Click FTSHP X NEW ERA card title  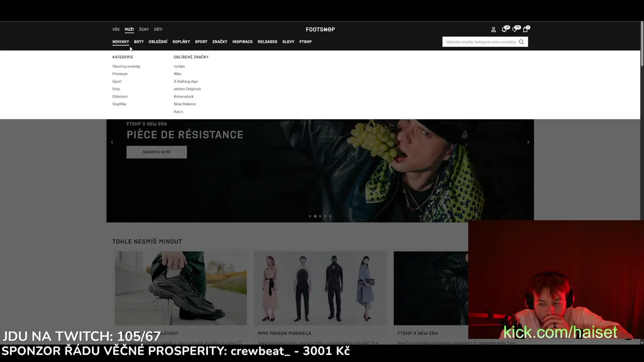coord(418,333)
